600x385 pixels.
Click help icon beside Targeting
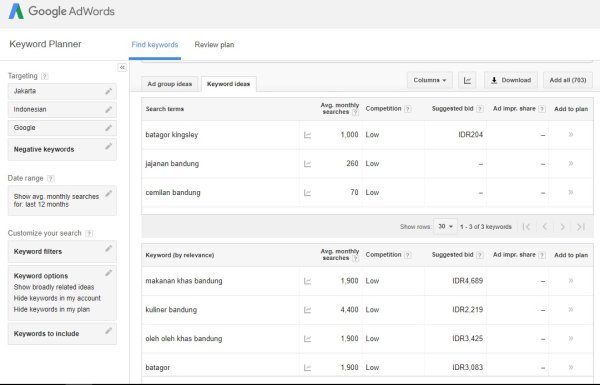[45, 76]
